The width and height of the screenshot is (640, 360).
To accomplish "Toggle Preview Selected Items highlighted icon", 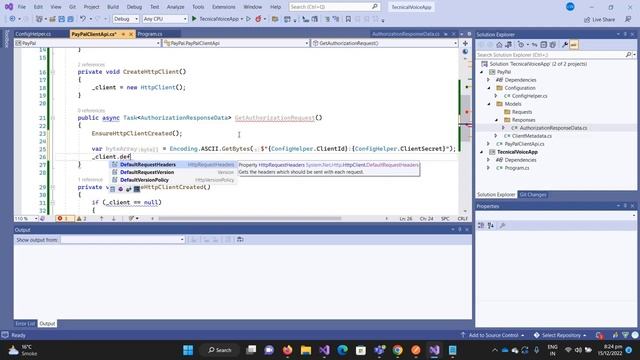I will pos(574,45).
